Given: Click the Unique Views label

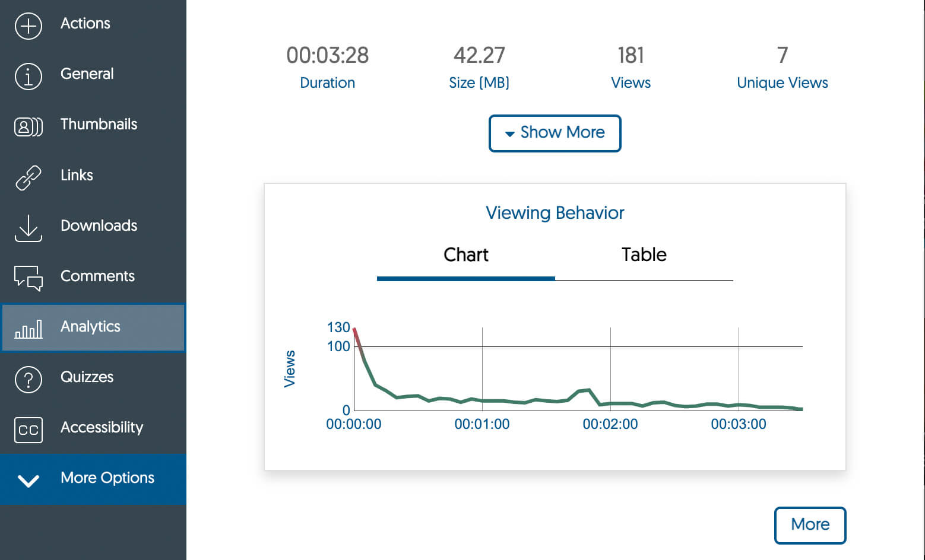Looking at the screenshot, I should pyautogui.click(x=783, y=83).
